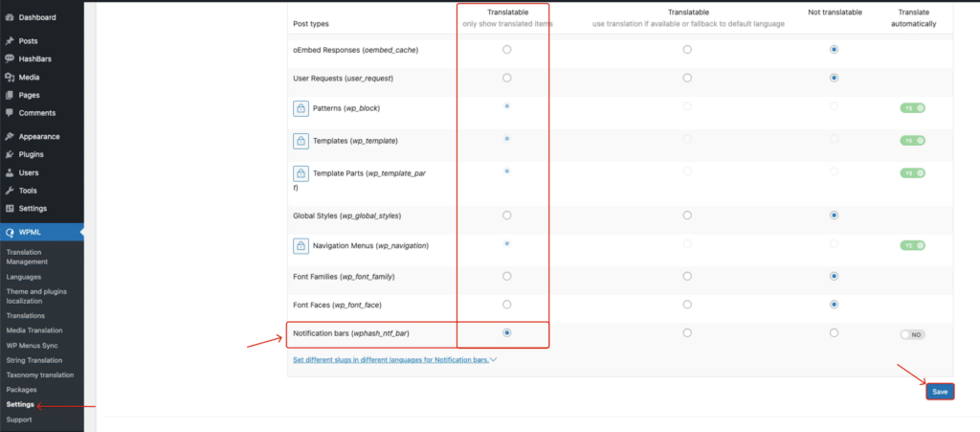The image size is (980, 432).
Task: Open Media Translation submenu item
Action: tap(34, 330)
